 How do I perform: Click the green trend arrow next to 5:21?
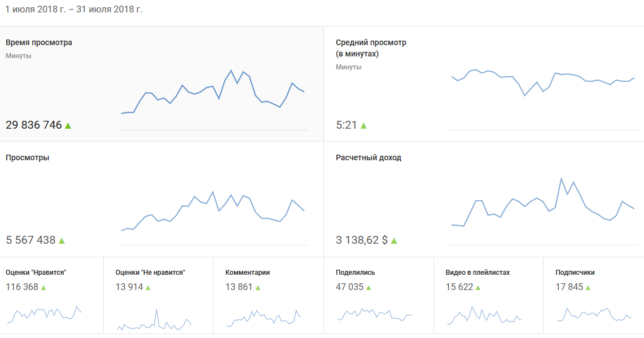pos(363,125)
